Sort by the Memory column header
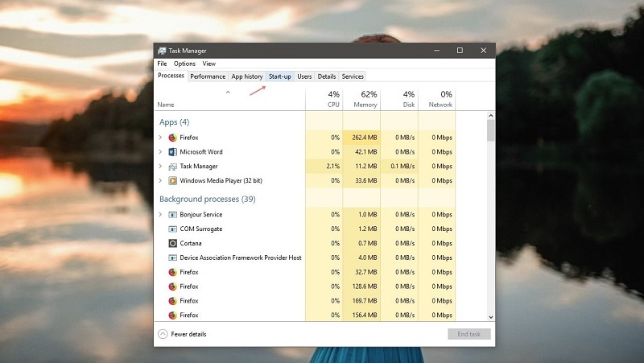 [361, 99]
